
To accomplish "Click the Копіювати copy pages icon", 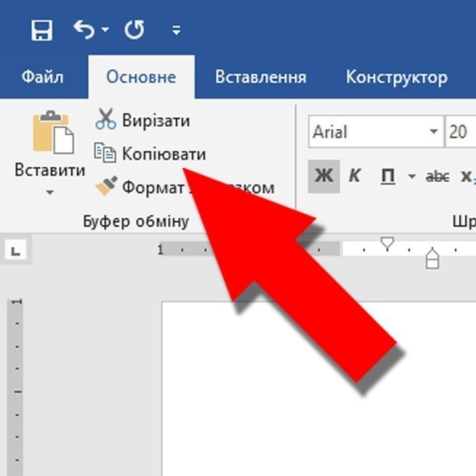I will 104,153.
